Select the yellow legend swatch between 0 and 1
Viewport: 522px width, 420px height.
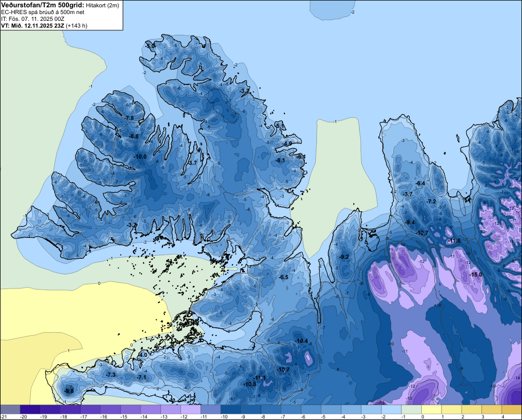click(x=432, y=410)
